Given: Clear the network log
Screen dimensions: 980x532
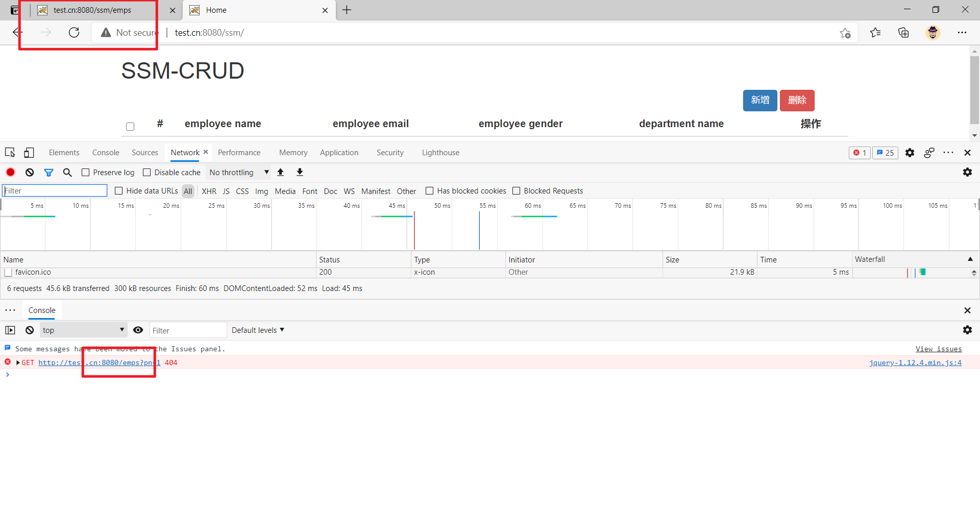Looking at the screenshot, I should coord(30,173).
